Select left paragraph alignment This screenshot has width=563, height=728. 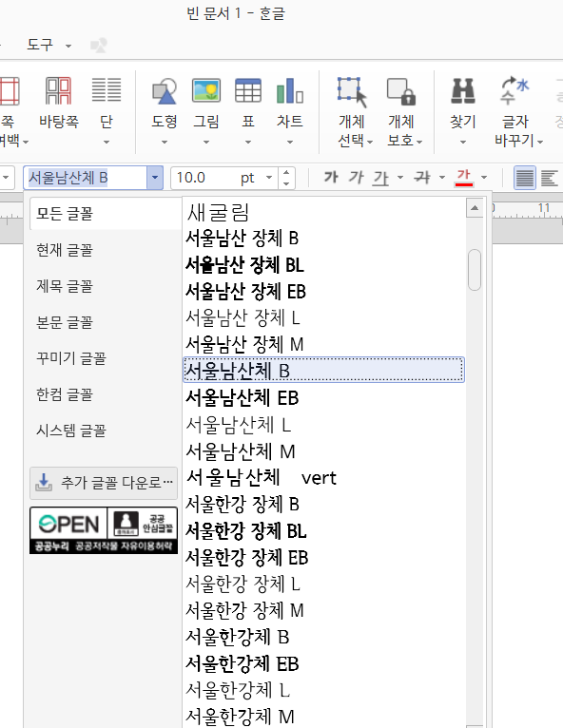point(549,178)
